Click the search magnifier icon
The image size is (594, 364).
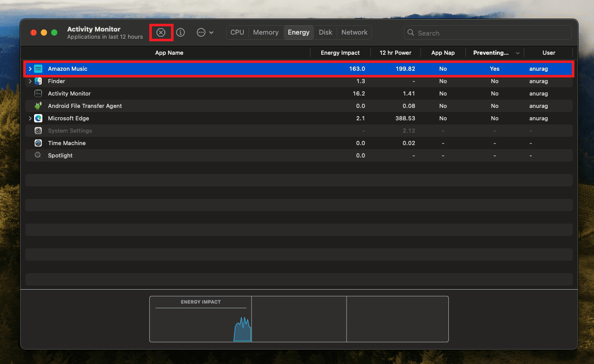(411, 33)
